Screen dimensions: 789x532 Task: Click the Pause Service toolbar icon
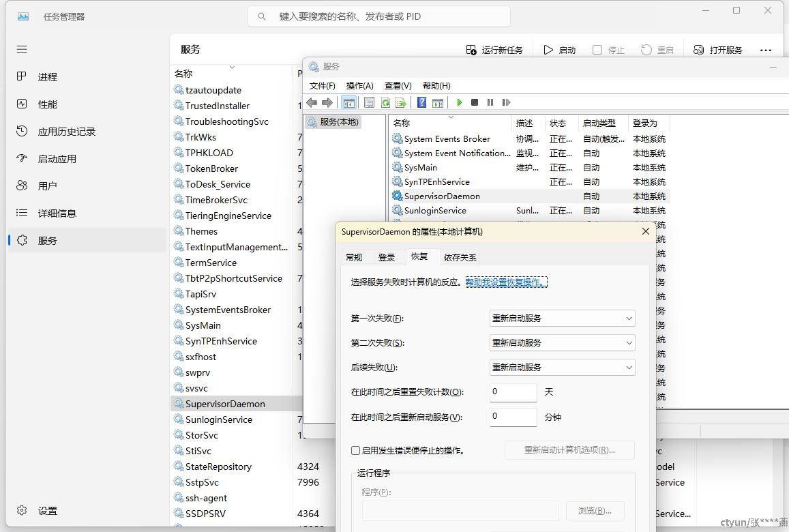pyautogui.click(x=490, y=103)
